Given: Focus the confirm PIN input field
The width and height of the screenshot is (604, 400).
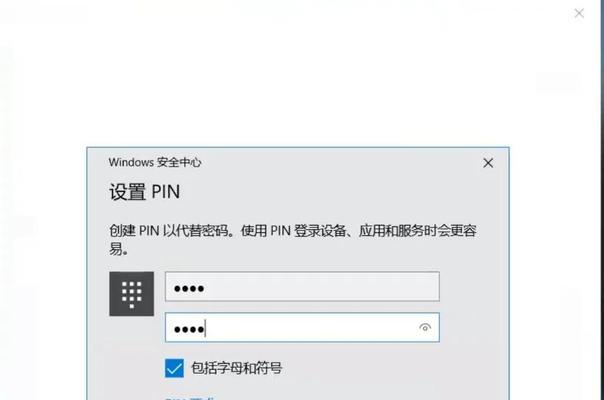Looking at the screenshot, I should click(x=302, y=328).
